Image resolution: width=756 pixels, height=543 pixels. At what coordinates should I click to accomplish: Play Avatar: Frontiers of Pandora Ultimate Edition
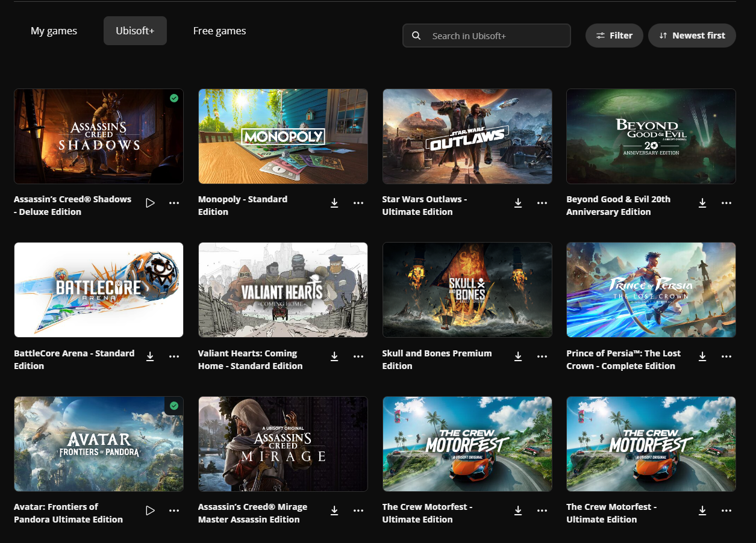point(150,510)
